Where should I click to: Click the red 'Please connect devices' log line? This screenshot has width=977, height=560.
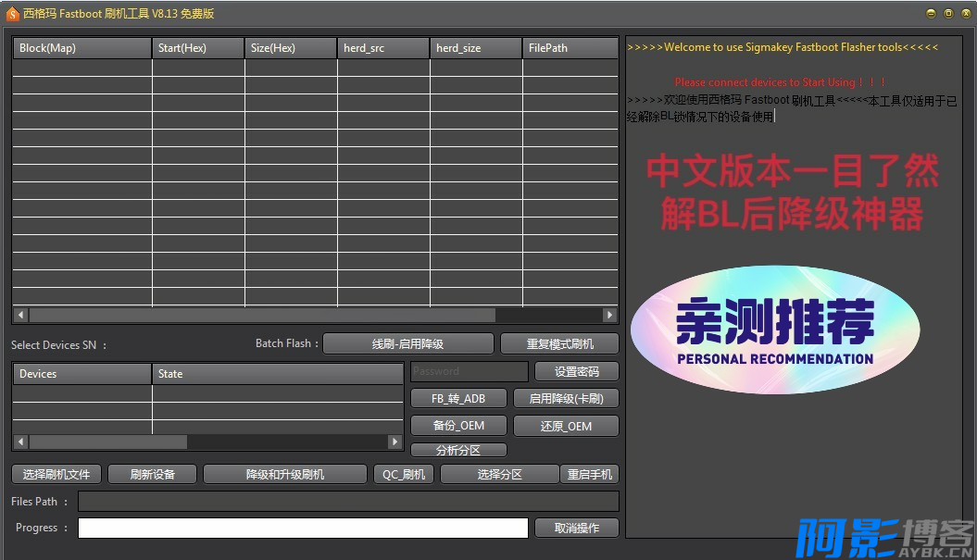[x=780, y=82]
